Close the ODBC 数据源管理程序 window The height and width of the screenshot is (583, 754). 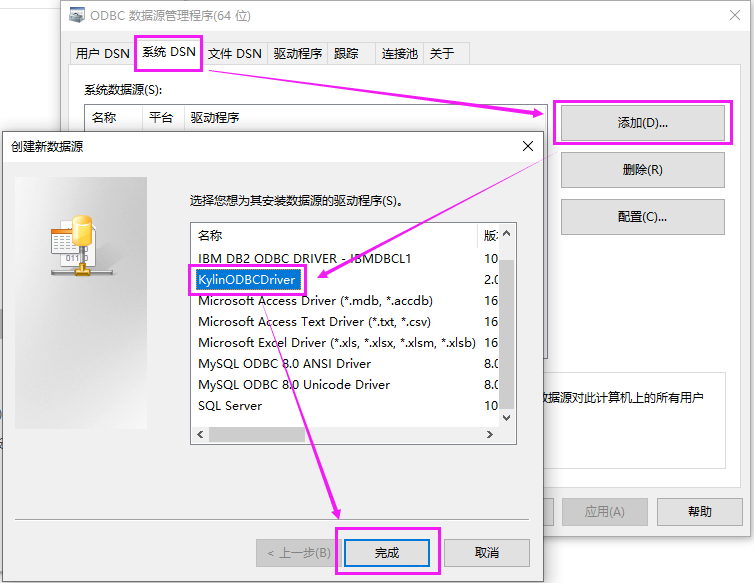coord(734,15)
